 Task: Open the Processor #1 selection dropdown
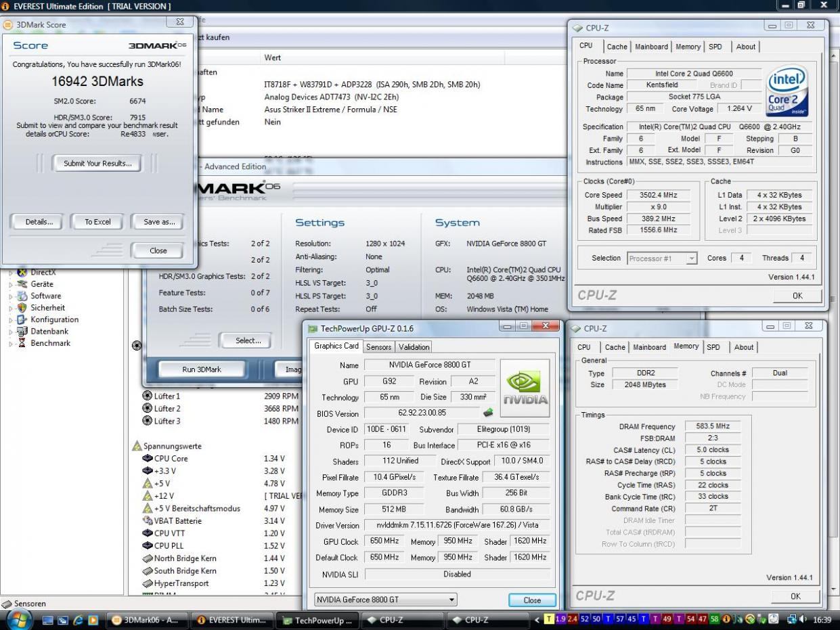pyautogui.click(x=663, y=258)
